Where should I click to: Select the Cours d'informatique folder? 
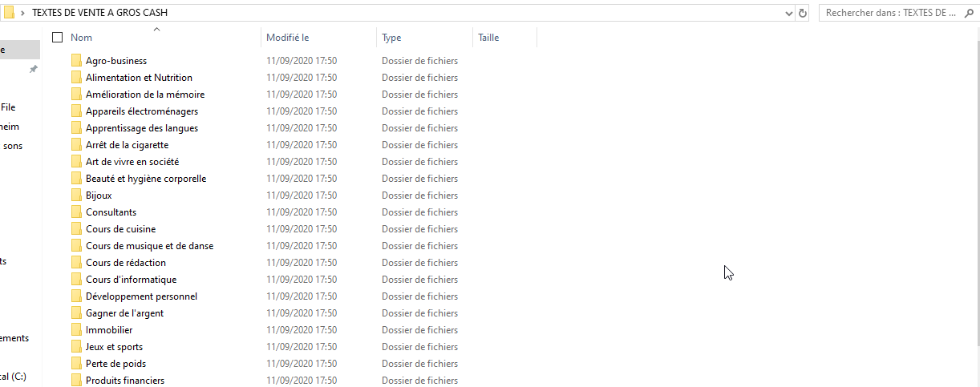click(x=131, y=280)
